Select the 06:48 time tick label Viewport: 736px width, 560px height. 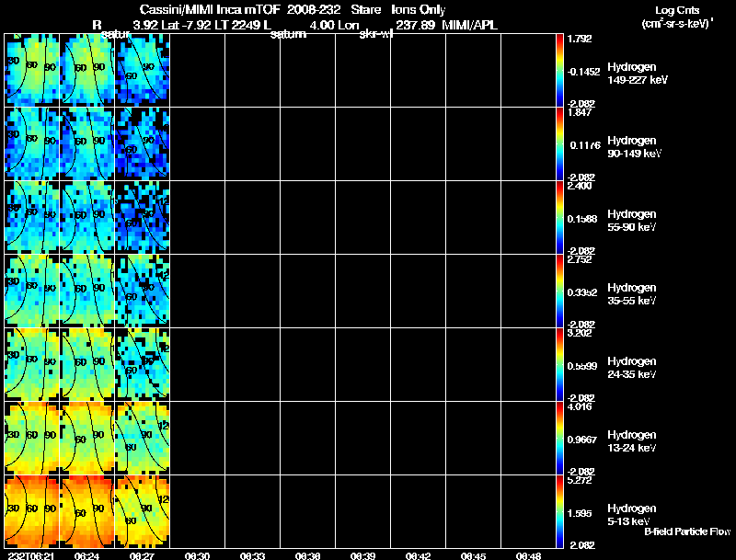(528, 554)
